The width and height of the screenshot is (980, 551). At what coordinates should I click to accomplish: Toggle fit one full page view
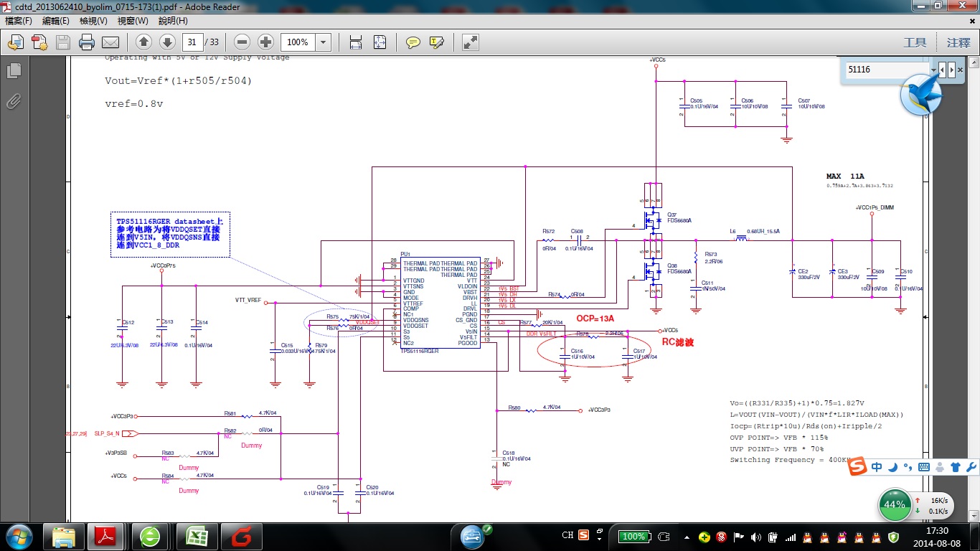tap(380, 42)
